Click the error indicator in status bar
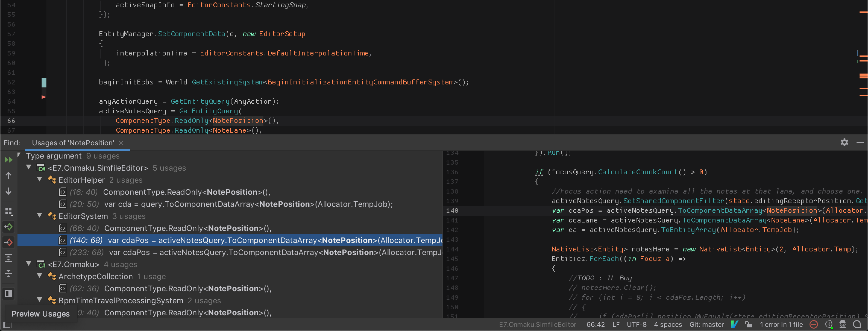 pyautogui.click(x=815, y=324)
